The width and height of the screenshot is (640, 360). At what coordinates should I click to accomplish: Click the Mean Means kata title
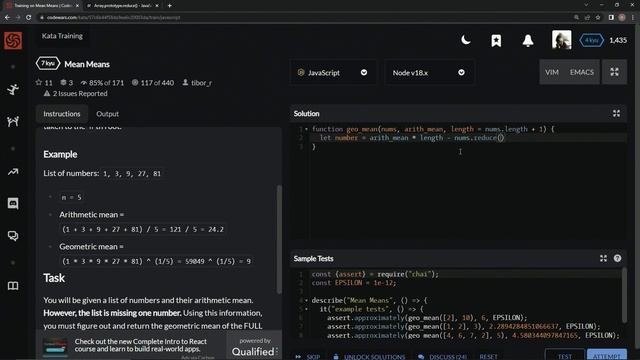[x=87, y=64]
